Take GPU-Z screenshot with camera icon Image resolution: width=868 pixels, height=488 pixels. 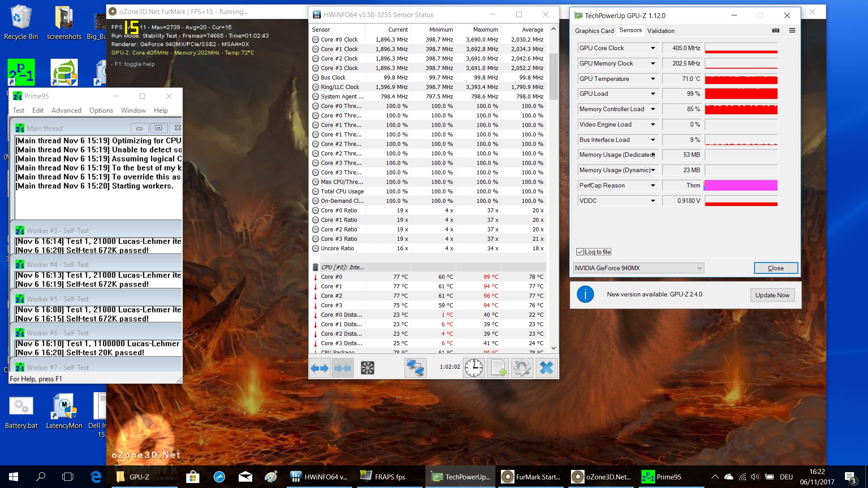point(776,30)
